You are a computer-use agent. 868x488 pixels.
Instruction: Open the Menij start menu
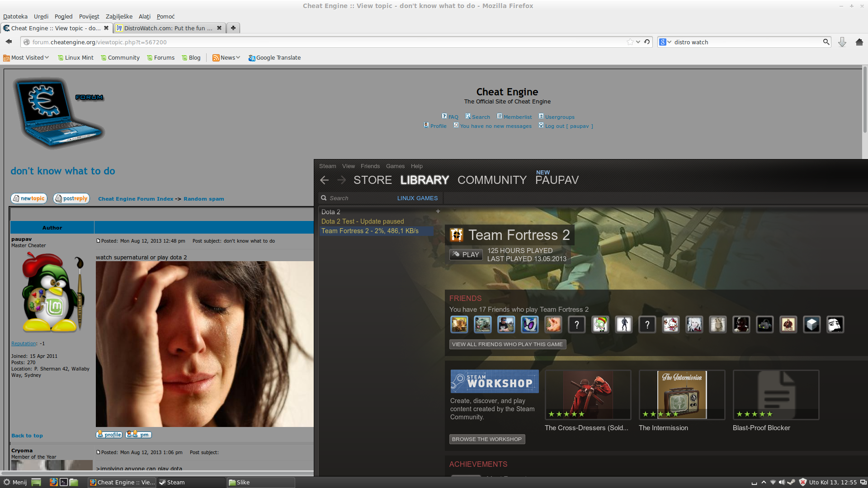[x=15, y=482]
